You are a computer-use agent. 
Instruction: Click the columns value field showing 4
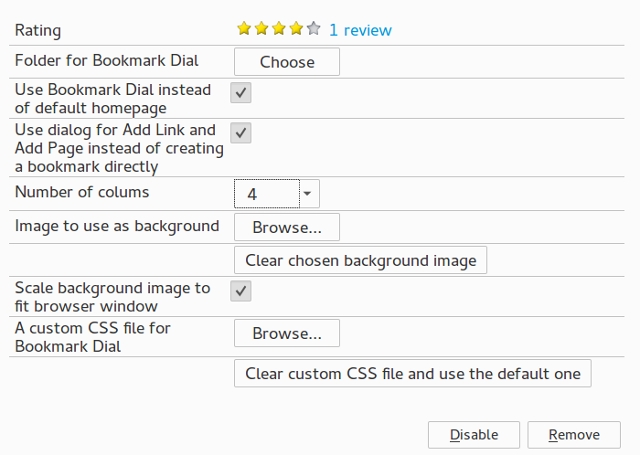click(x=267, y=193)
